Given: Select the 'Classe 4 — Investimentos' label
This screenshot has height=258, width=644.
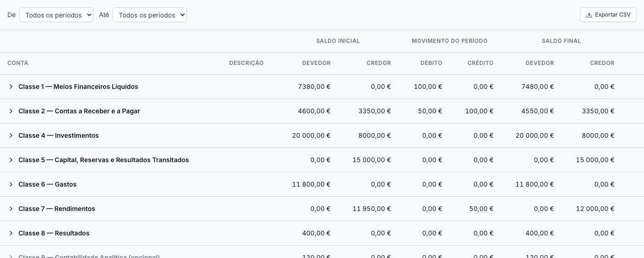Looking at the screenshot, I should [58, 135].
